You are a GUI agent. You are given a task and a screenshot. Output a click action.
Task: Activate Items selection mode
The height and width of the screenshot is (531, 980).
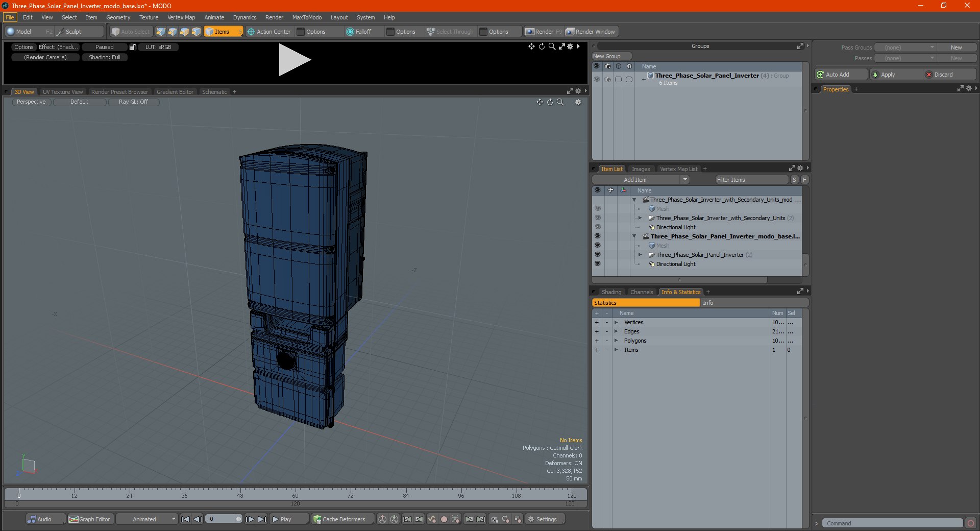click(223, 32)
